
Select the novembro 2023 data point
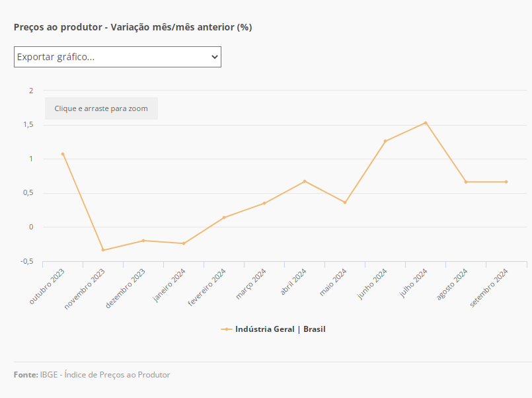[103, 250]
